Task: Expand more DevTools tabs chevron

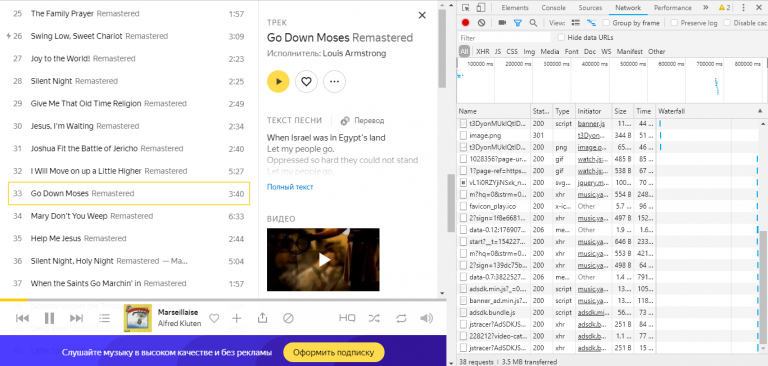Action: coord(705,7)
